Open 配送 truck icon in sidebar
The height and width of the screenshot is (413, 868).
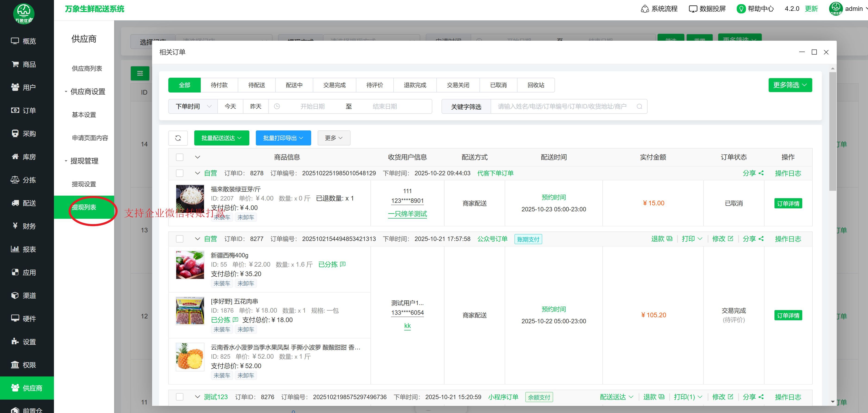coord(15,203)
